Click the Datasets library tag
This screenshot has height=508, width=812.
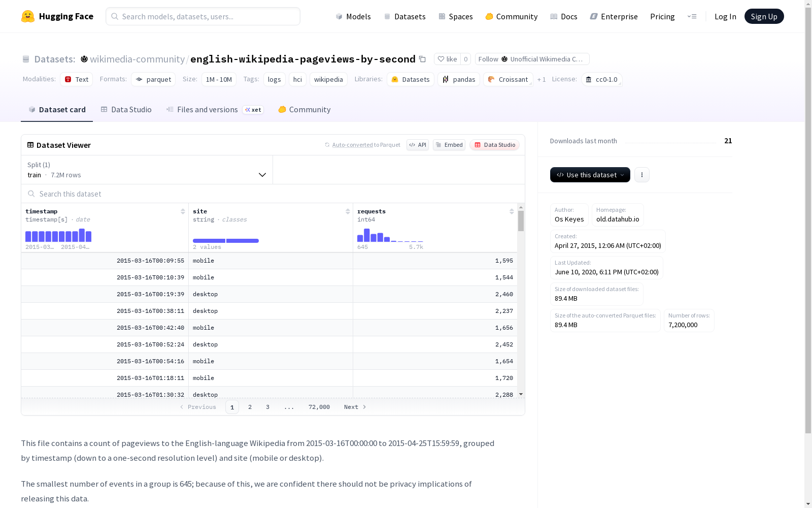click(411, 79)
